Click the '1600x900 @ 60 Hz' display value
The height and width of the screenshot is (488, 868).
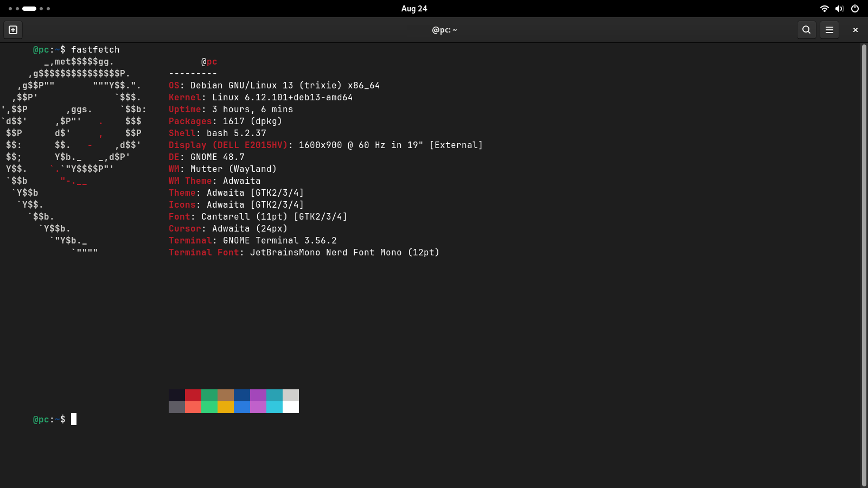pos(342,145)
